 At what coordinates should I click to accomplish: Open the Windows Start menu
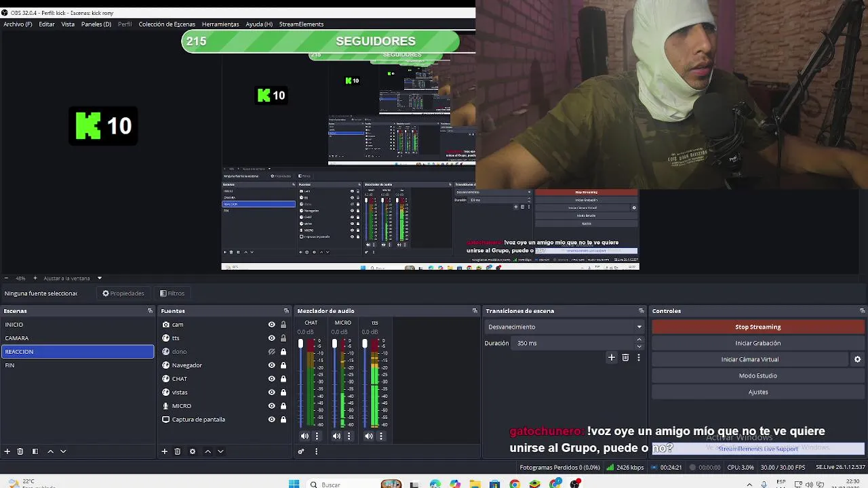(294, 484)
